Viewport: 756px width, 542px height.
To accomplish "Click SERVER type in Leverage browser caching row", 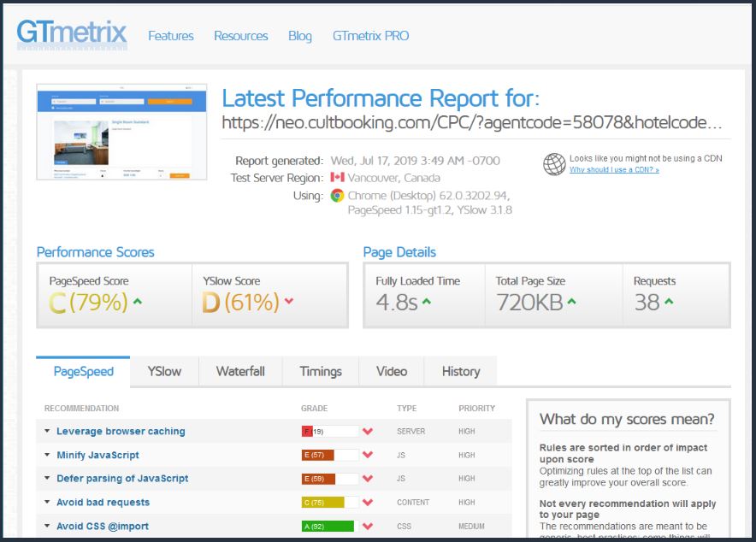I will click(410, 431).
